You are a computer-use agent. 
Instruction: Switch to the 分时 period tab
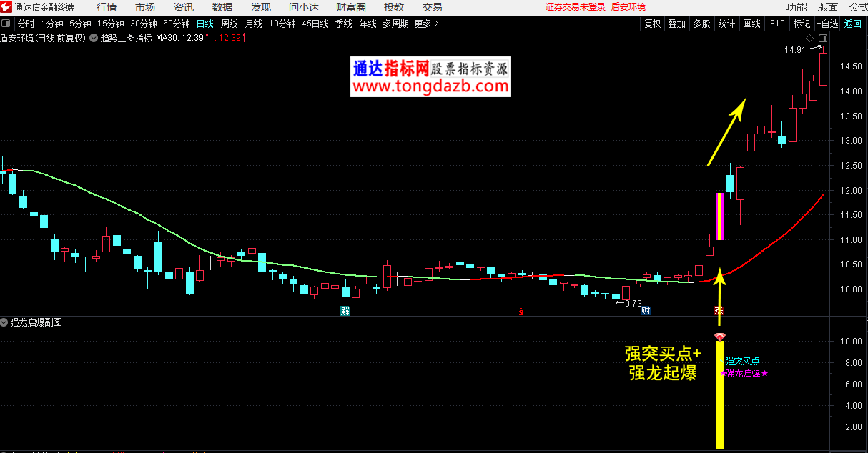(26, 24)
